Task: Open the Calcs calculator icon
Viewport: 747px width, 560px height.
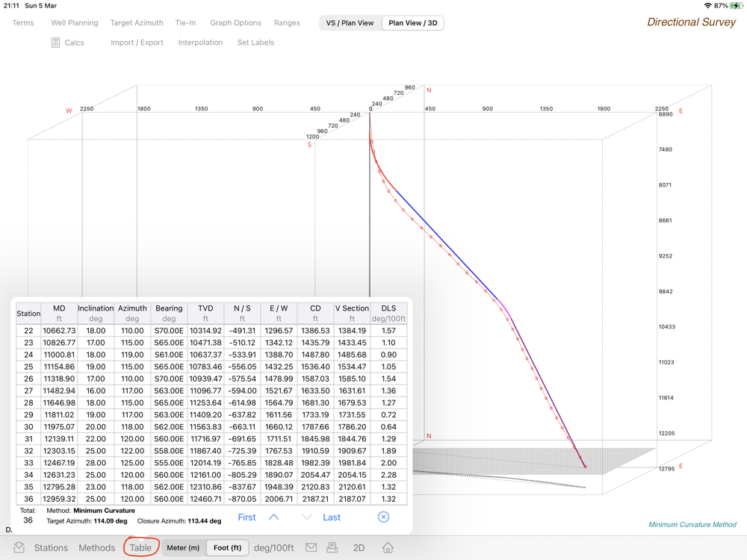Action: 55,43
